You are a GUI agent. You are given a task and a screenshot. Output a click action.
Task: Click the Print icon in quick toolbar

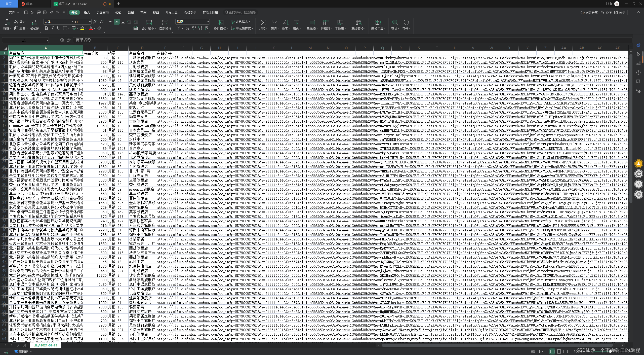click(x=38, y=12)
